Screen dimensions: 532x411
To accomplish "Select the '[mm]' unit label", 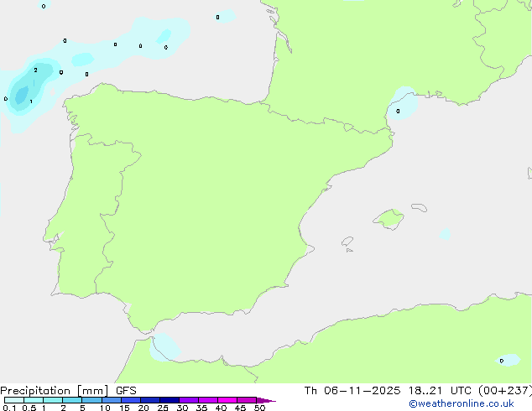I will [92, 391].
